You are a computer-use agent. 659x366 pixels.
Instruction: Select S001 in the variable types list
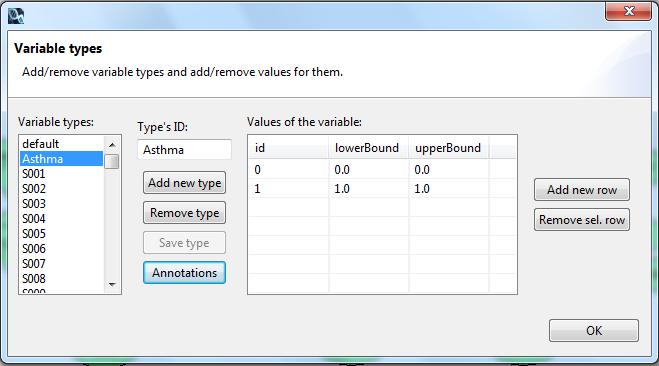[61, 174]
